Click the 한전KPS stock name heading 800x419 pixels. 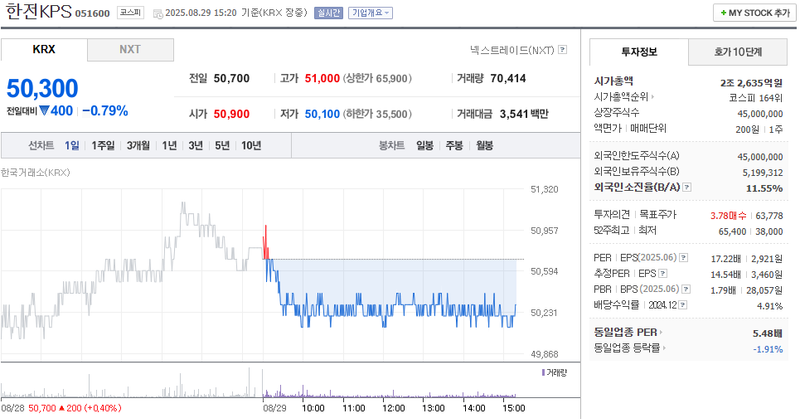click(x=38, y=11)
